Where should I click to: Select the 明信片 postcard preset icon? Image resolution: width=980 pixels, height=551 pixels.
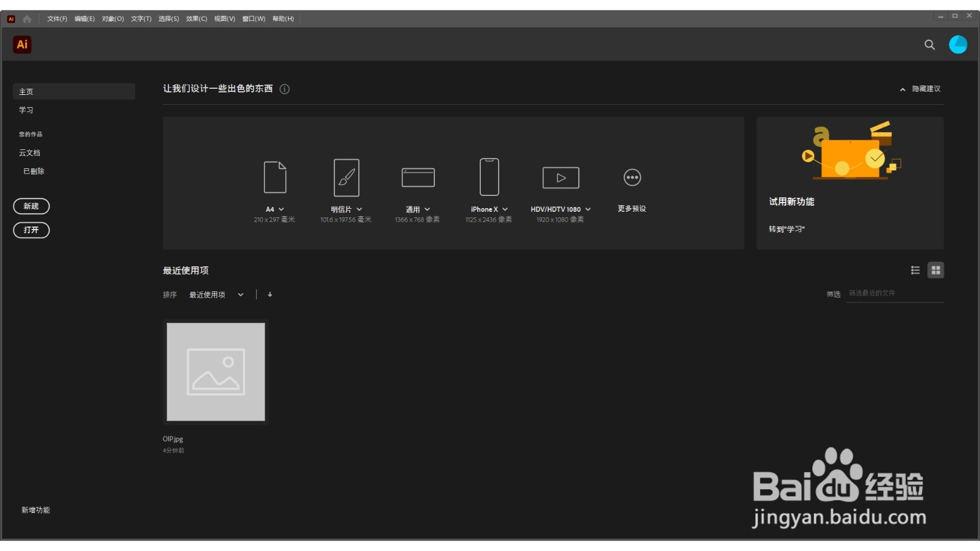(x=347, y=178)
